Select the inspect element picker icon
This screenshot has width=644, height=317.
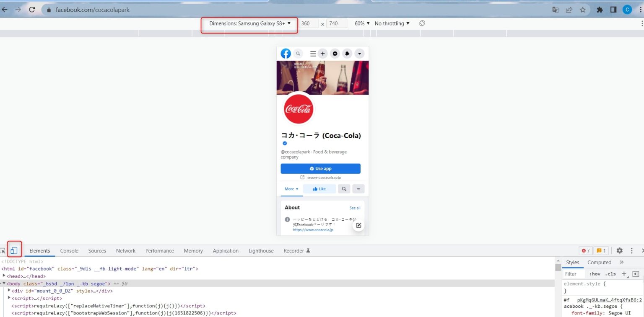pyautogui.click(x=3, y=250)
